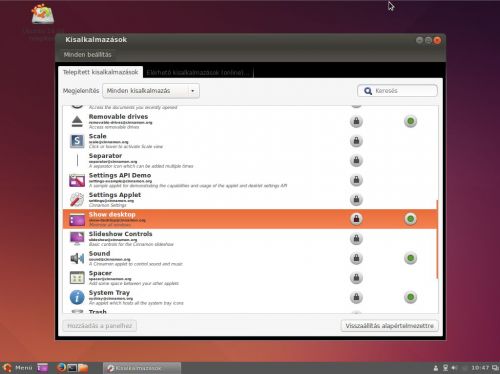Open the Menu button on the panel
Viewport: 500px width, 374px height.
coord(17,368)
